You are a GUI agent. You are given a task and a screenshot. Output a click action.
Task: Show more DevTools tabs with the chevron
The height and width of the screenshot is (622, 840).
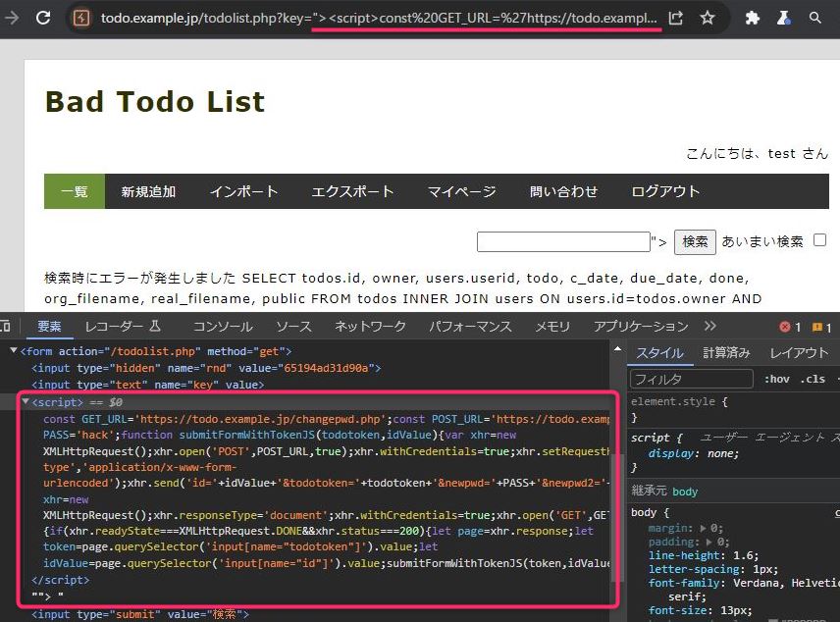tap(710, 326)
